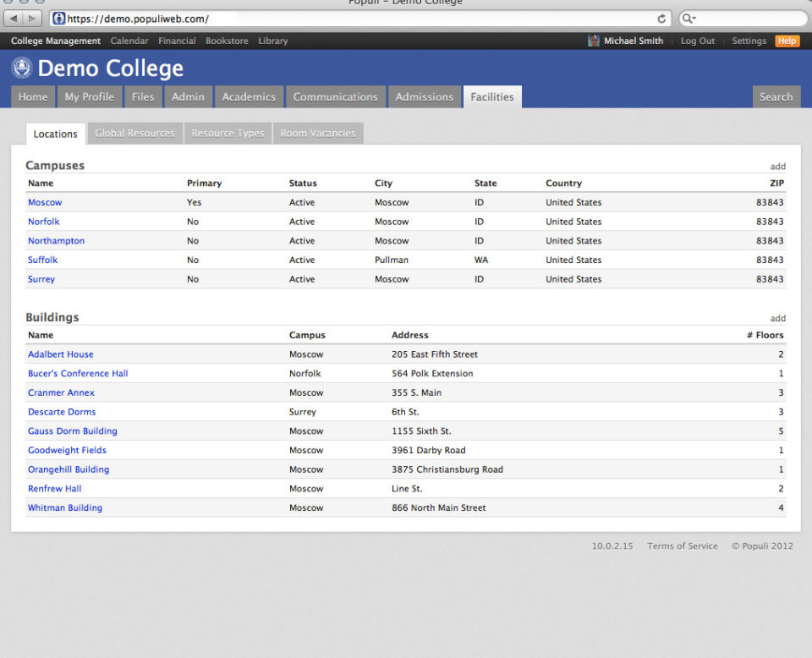Click the 564 Polk Extension address

pos(432,374)
